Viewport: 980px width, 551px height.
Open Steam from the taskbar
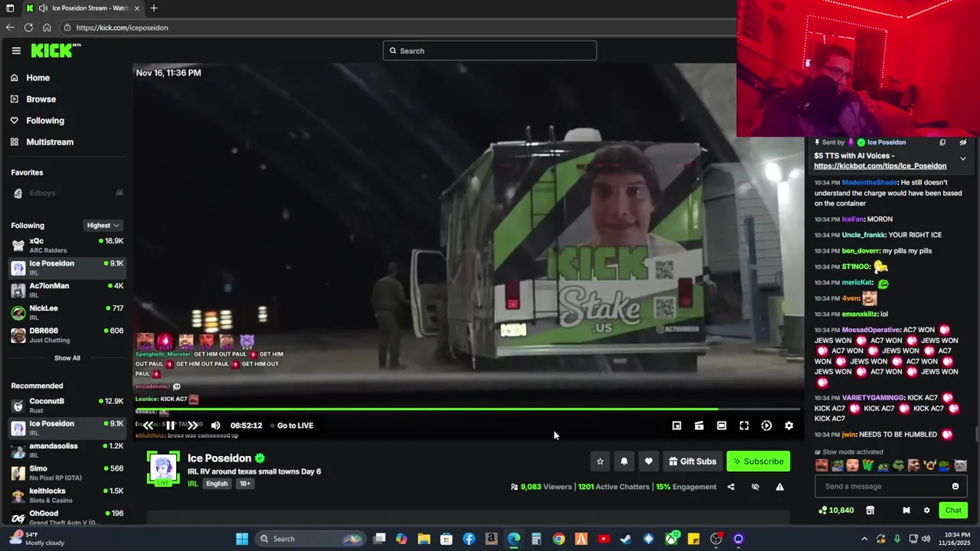[626, 539]
